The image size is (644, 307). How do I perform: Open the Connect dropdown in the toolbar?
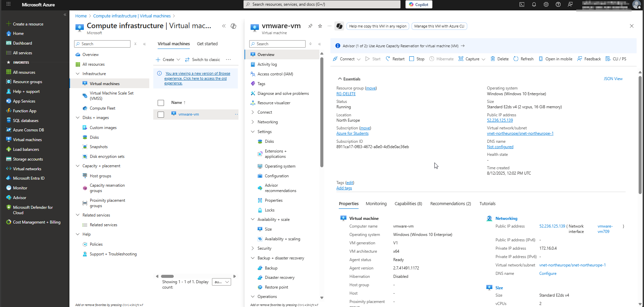pyautogui.click(x=347, y=59)
